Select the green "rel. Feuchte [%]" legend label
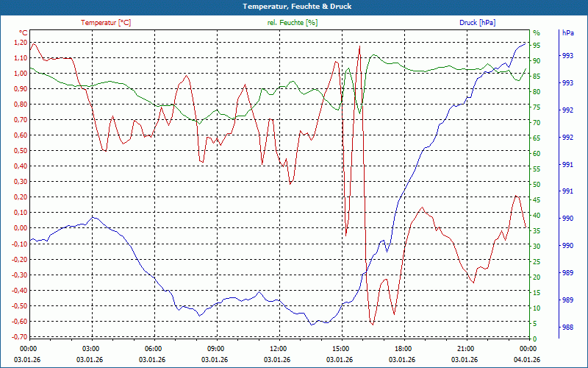Viewport: 588px width, 368px height. 293,23
